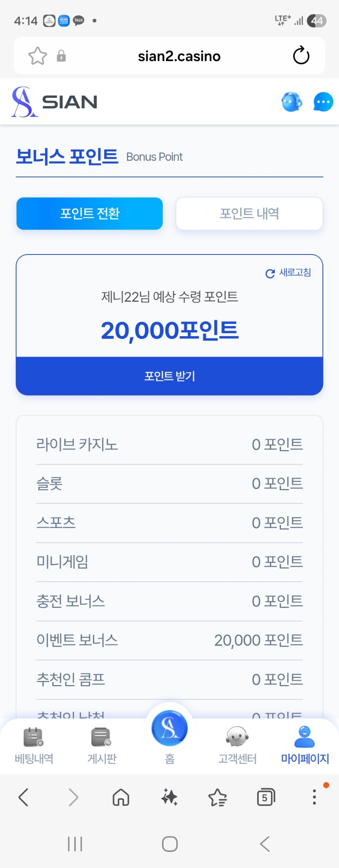
Task: Open the chat bubble messages icon
Action: pos(323,102)
